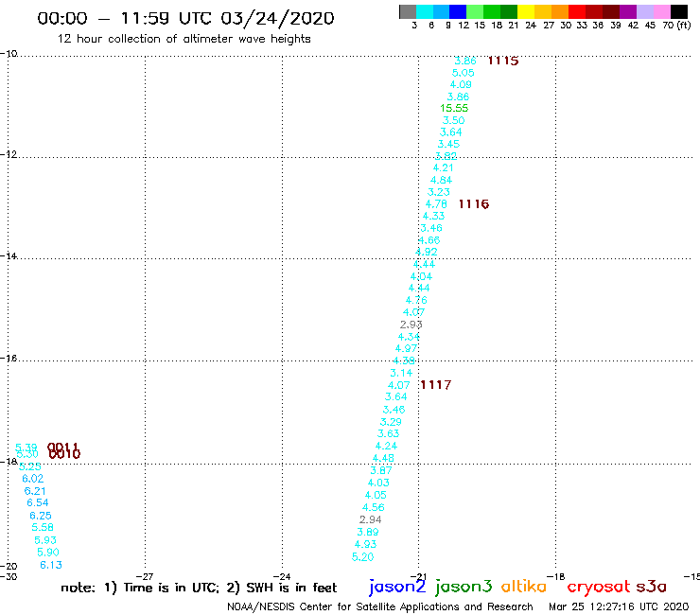Viewport: 700px width, 615px height.
Task: Click the 03/24/2020 date in the title
Action: [x=277, y=18]
